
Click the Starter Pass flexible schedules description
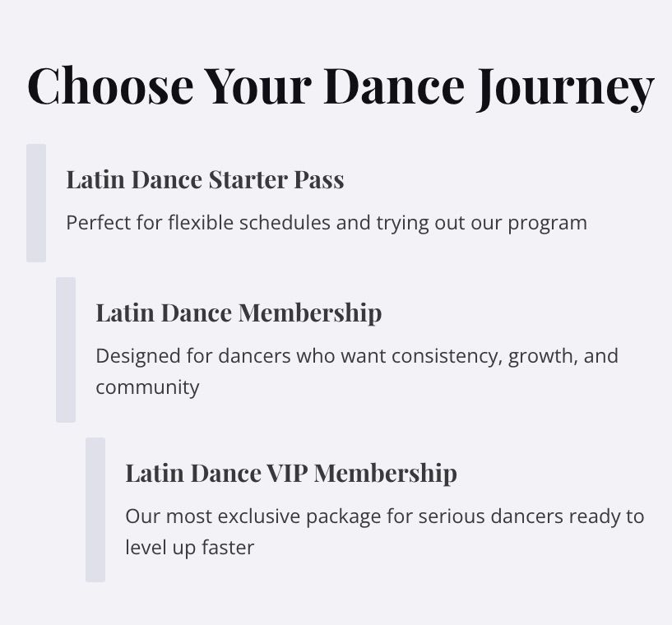coord(327,223)
